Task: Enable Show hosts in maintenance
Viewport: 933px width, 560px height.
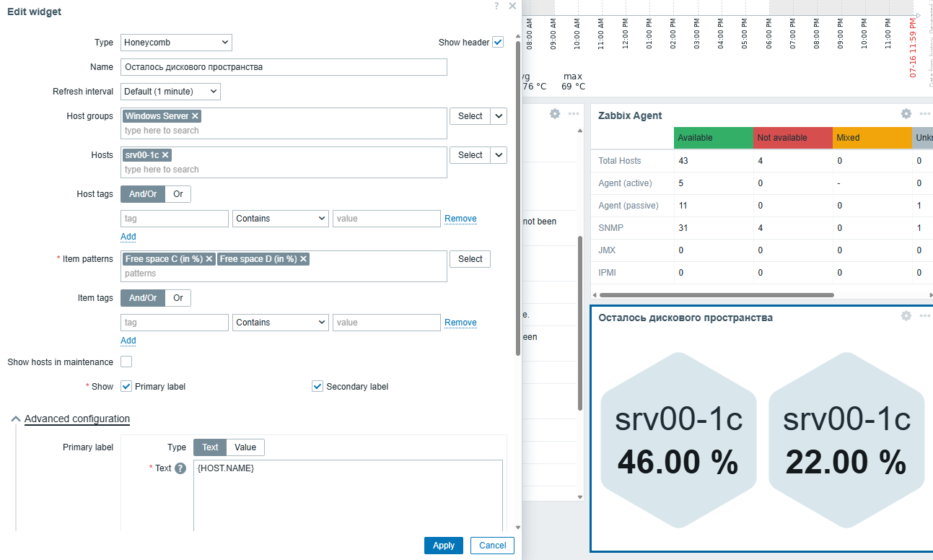Action: 126,362
